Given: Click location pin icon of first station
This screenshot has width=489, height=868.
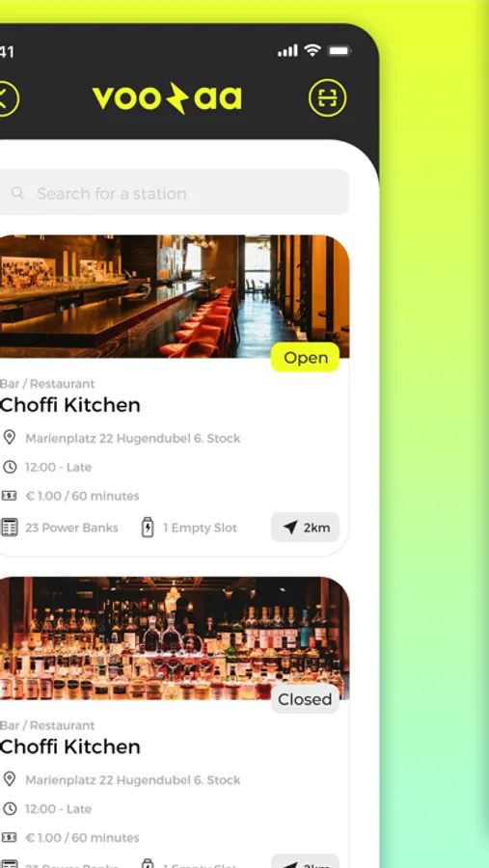Looking at the screenshot, I should point(9,438).
